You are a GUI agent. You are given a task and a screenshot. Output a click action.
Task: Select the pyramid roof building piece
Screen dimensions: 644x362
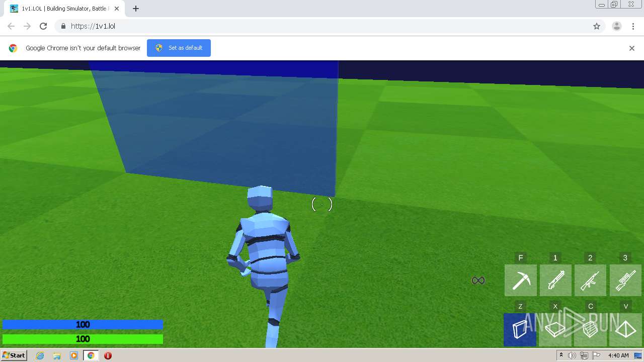pos(625,330)
